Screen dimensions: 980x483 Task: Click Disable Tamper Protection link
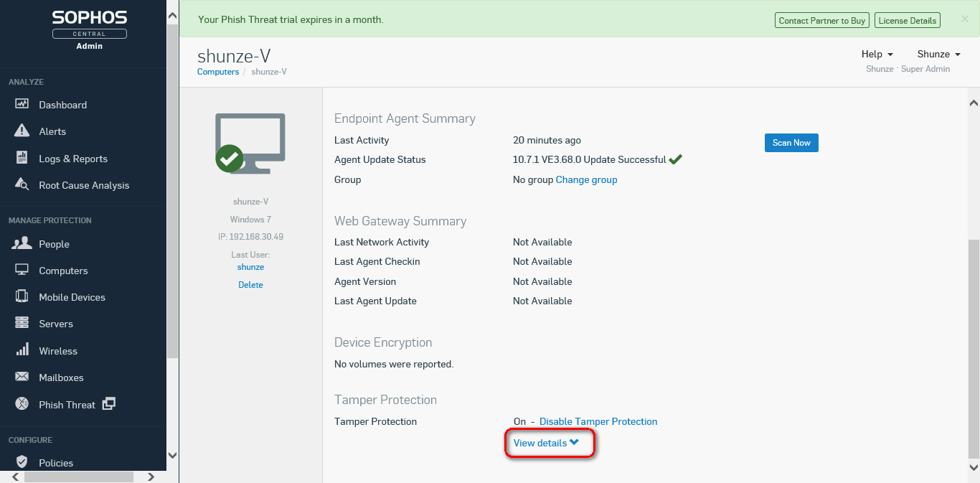pyautogui.click(x=598, y=421)
